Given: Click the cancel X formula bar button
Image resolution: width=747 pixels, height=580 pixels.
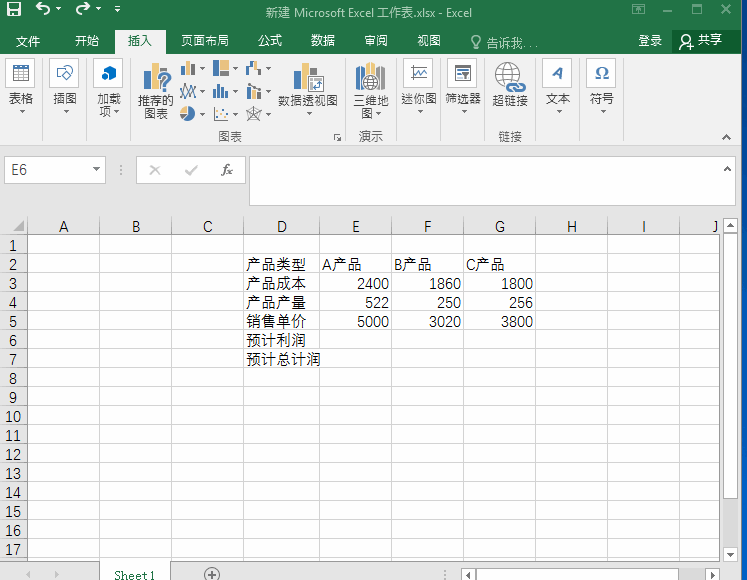Looking at the screenshot, I should (x=155, y=170).
